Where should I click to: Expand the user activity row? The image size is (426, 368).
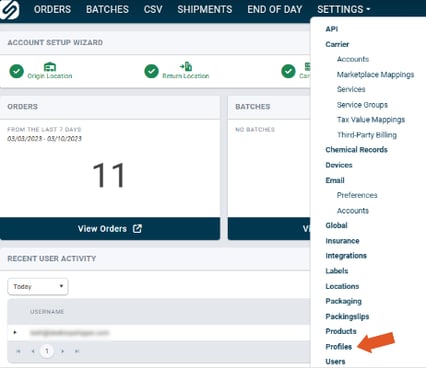coord(15,333)
